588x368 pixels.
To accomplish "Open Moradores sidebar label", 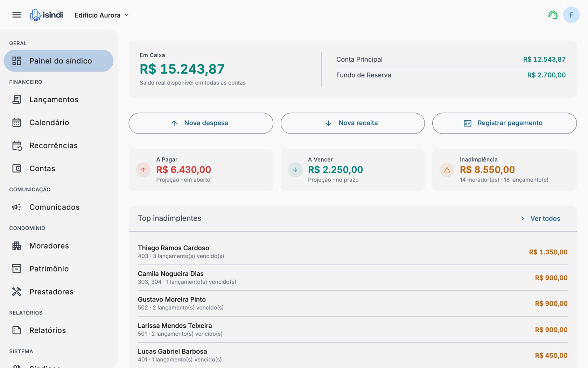I will [49, 246].
